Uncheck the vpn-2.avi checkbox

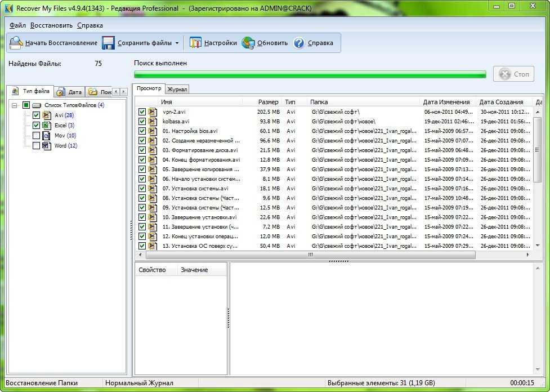click(142, 112)
